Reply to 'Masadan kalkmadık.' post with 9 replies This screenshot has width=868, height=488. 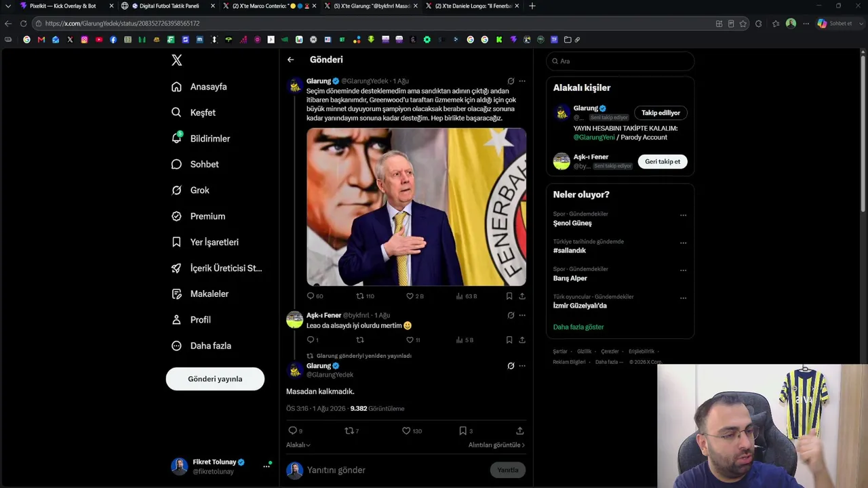pos(295,430)
